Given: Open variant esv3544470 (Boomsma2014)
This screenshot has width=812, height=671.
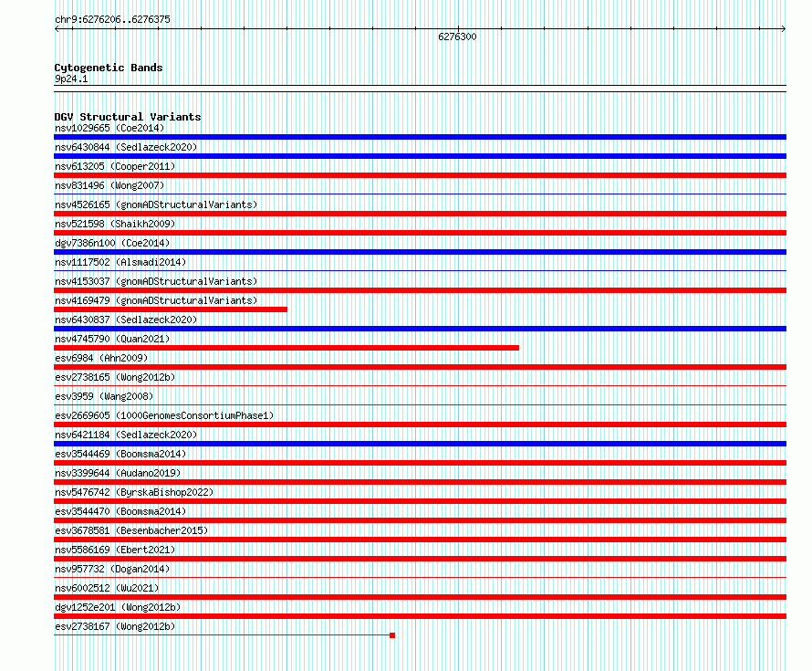Looking at the screenshot, I should tap(120, 511).
